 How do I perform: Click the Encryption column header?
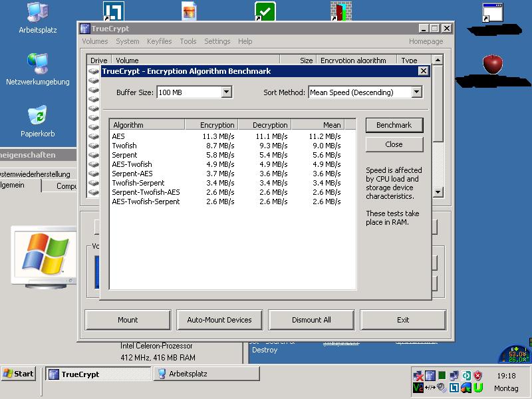click(x=211, y=125)
